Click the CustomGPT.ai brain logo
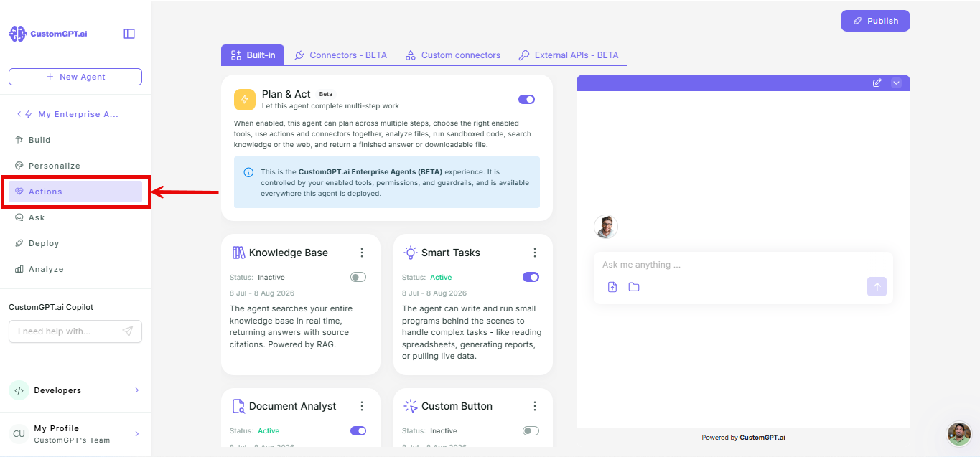Viewport: 980px width, 457px height. click(17, 34)
